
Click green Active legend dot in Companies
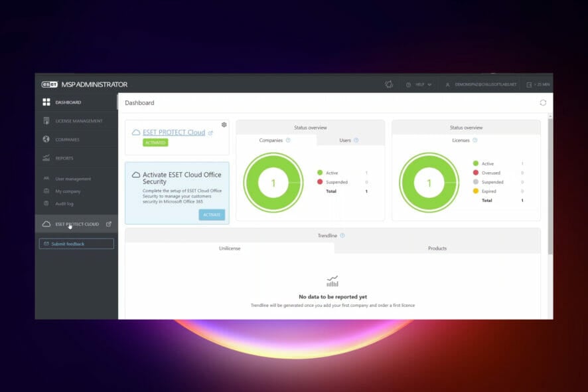pyautogui.click(x=320, y=173)
